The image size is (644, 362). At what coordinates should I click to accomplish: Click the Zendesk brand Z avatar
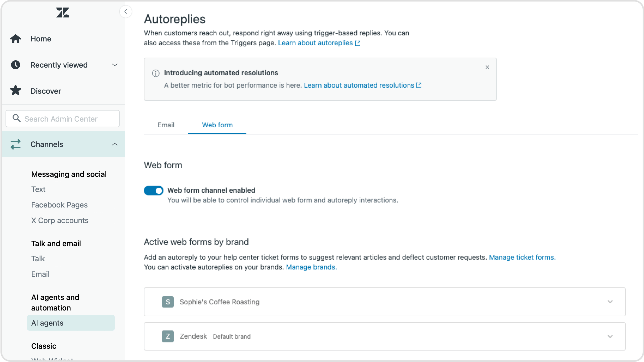pos(168,336)
